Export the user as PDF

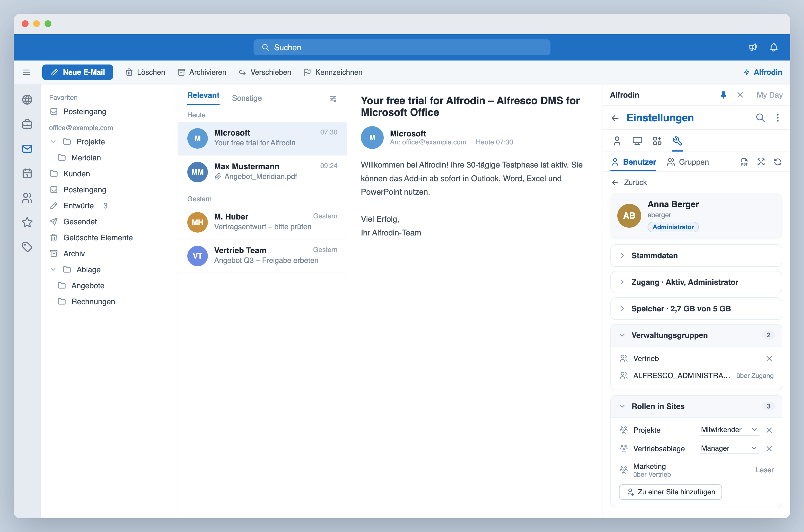(744, 162)
